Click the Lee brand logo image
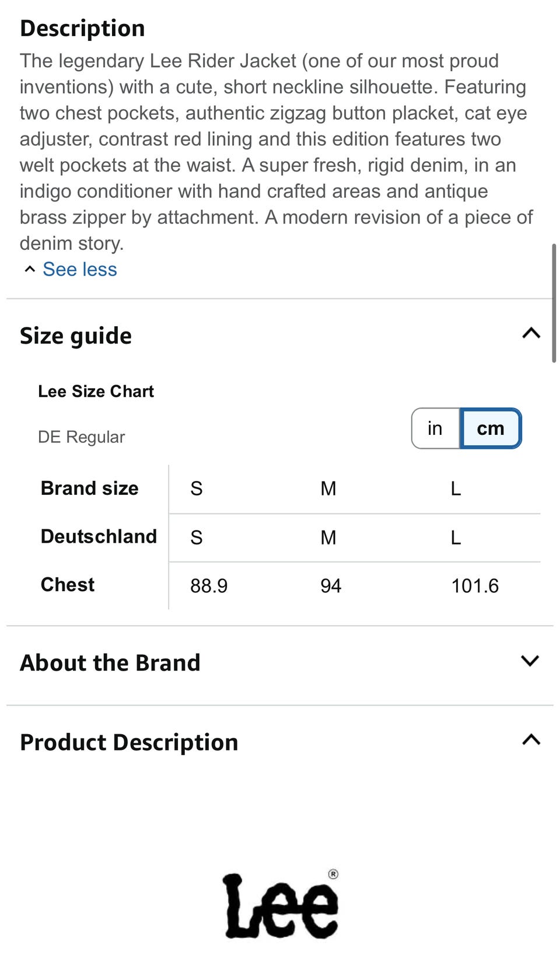The image size is (560, 977). (280, 906)
